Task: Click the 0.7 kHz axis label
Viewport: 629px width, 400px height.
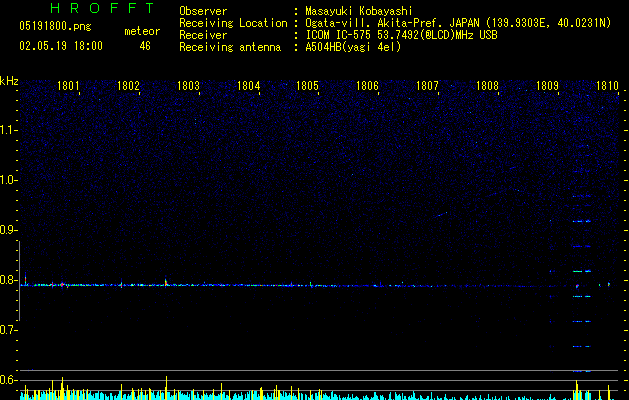Action: coord(8,330)
